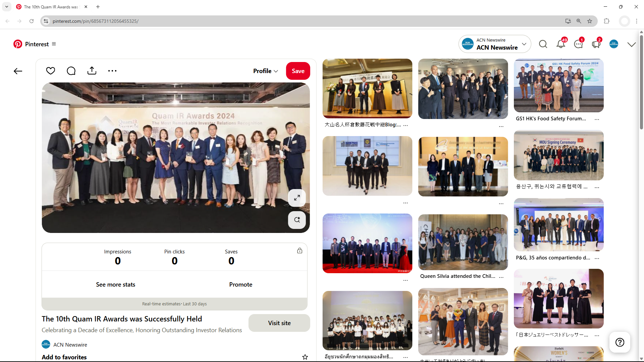This screenshot has width=644, height=362.
Task: Expand the accounts chevron in header
Action: [x=632, y=44]
